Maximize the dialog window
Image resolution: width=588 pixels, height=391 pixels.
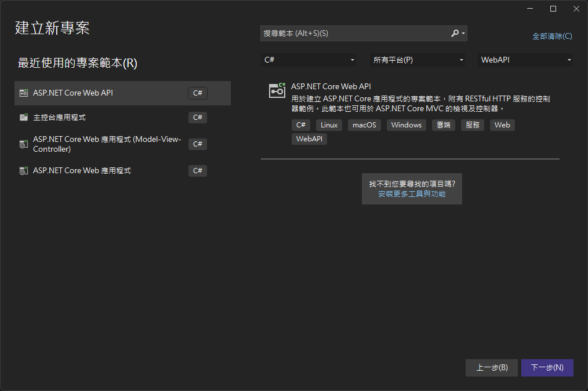click(553, 9)
